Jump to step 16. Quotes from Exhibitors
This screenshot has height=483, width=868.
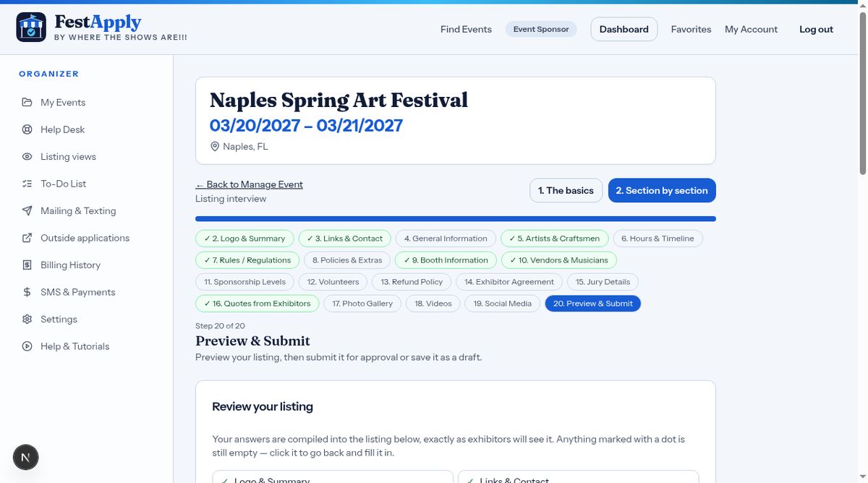tap(257, 304)
